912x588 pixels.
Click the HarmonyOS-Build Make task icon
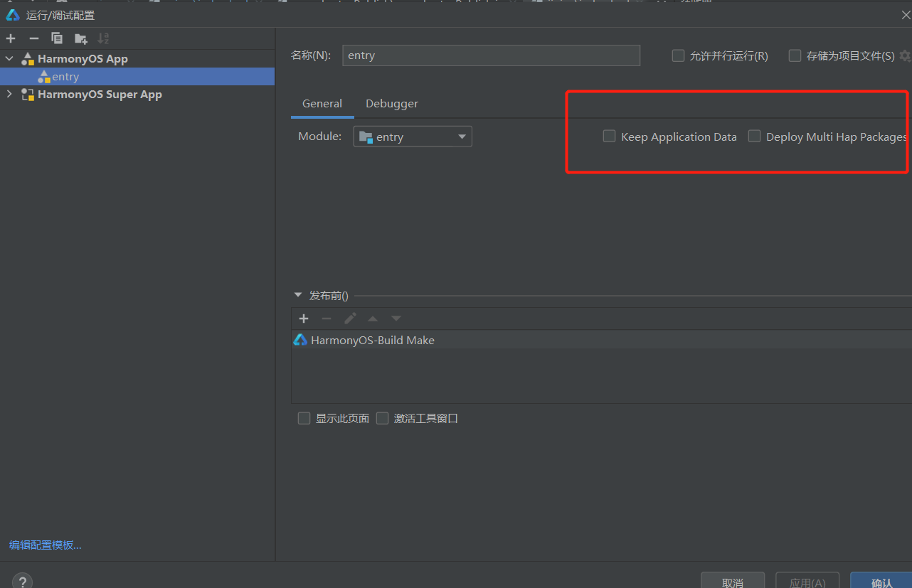tap(300, 340)
